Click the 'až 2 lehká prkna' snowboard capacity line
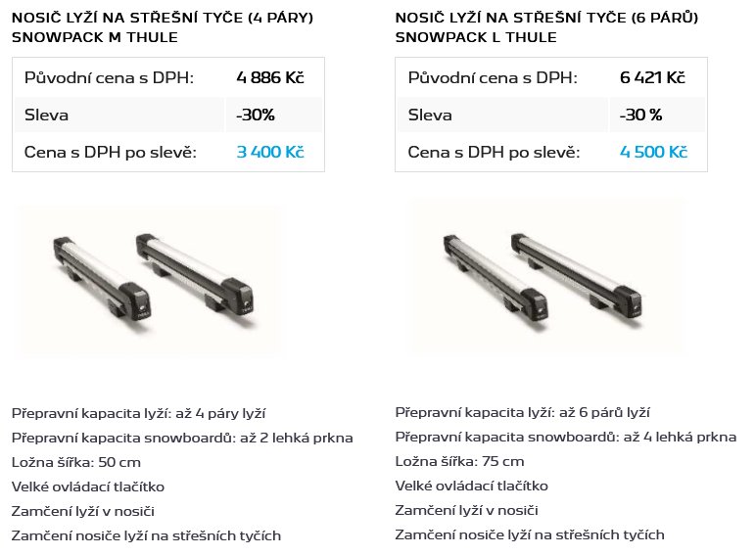This screenshot has height=556, width=756. pyautogui.click(x=182, y=438)
